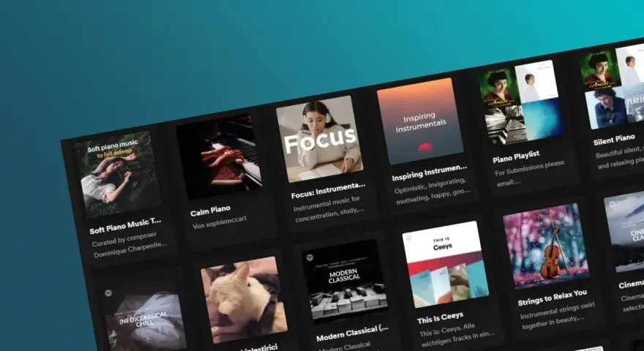Click the 'Strings to Relax You' title
644x351 pixels.
pos(553,298)
